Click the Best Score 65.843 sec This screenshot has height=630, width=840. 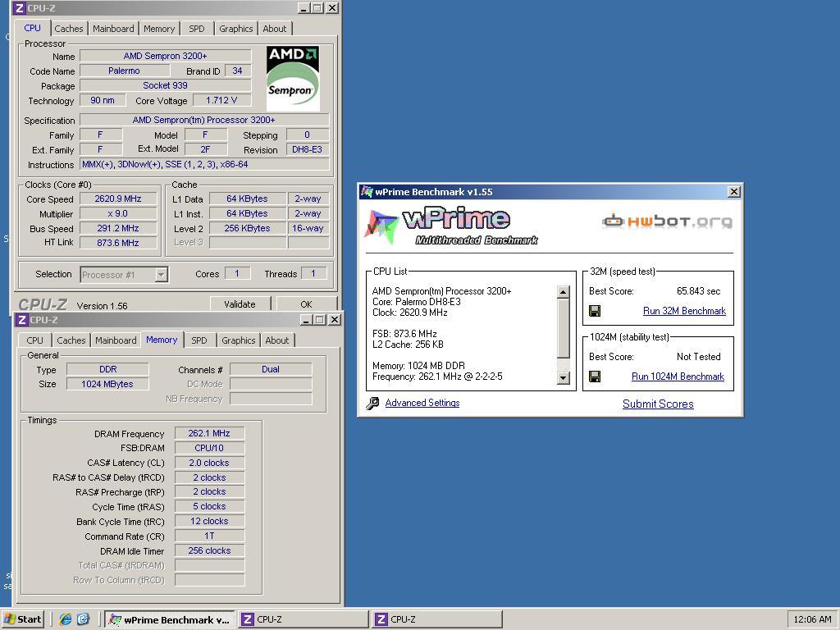(698, 291)
